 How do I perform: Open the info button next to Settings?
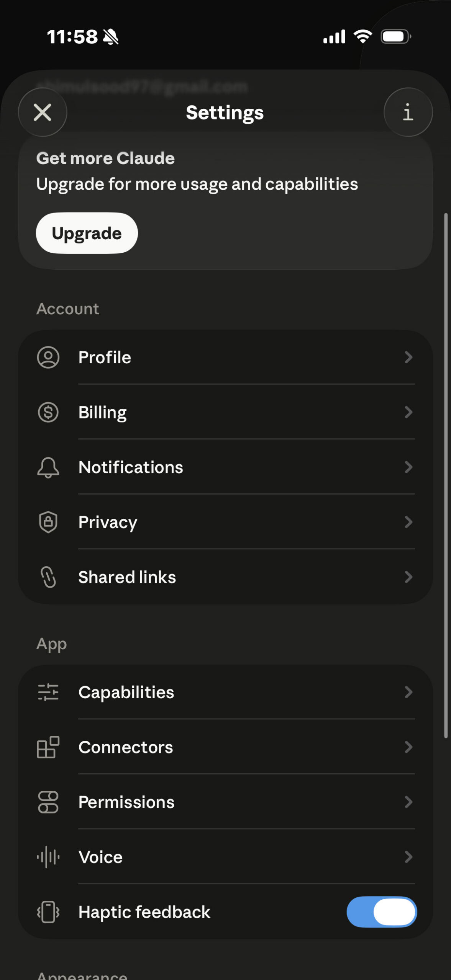(408, 112)
